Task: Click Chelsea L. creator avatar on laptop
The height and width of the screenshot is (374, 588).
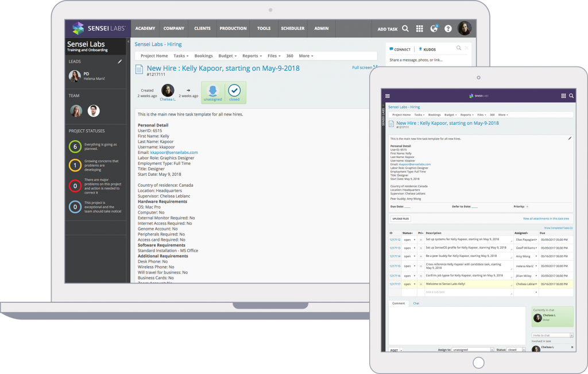Action: point(168,90)
